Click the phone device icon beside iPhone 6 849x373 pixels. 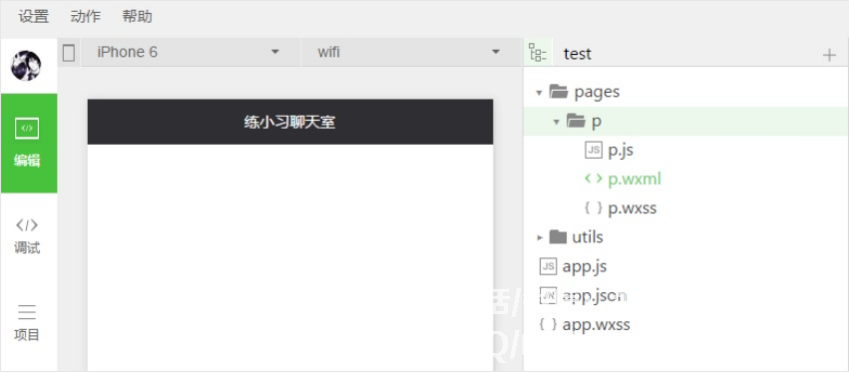click(x=69, y=53)
